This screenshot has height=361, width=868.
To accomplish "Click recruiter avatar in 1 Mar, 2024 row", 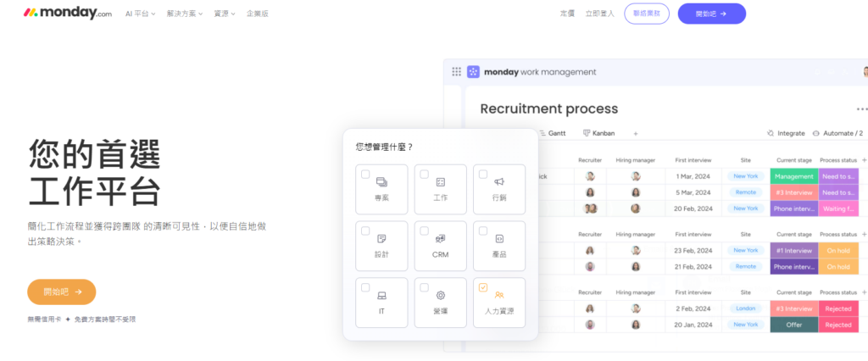I will [x=590, y=176].
